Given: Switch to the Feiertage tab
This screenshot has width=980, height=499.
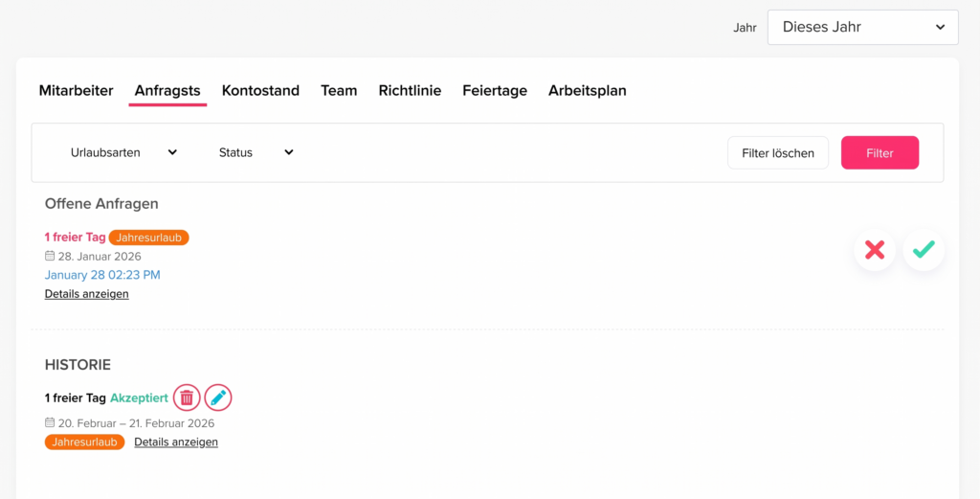Looking at the screenshot, I should tap(495, 91).
